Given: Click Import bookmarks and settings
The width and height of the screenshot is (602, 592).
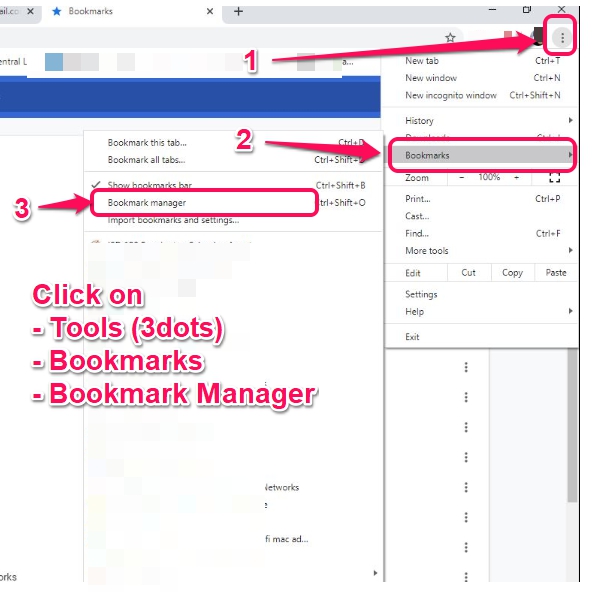Looking at the screenshot, I should coord(173,220).
